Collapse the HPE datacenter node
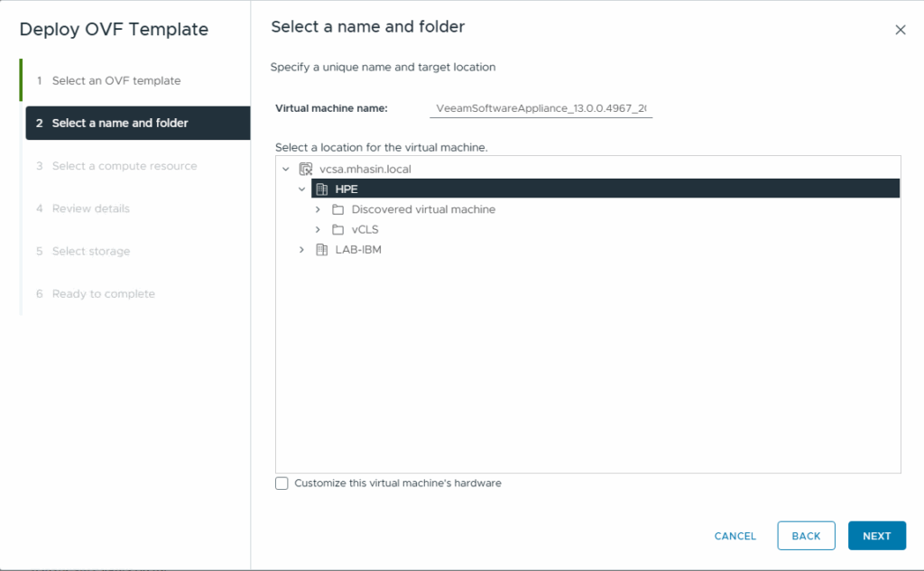Viewport: 924px width, 571px height. click(x=302, y=189)
